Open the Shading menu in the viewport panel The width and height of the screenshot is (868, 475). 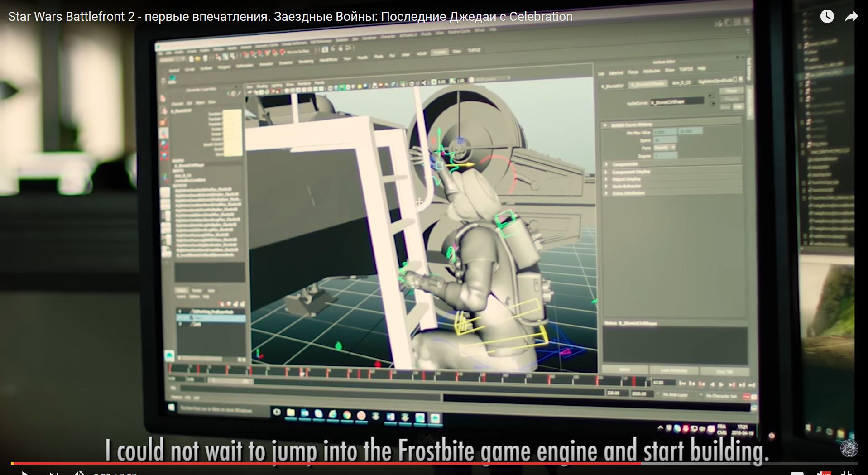(x=262, y=86)
